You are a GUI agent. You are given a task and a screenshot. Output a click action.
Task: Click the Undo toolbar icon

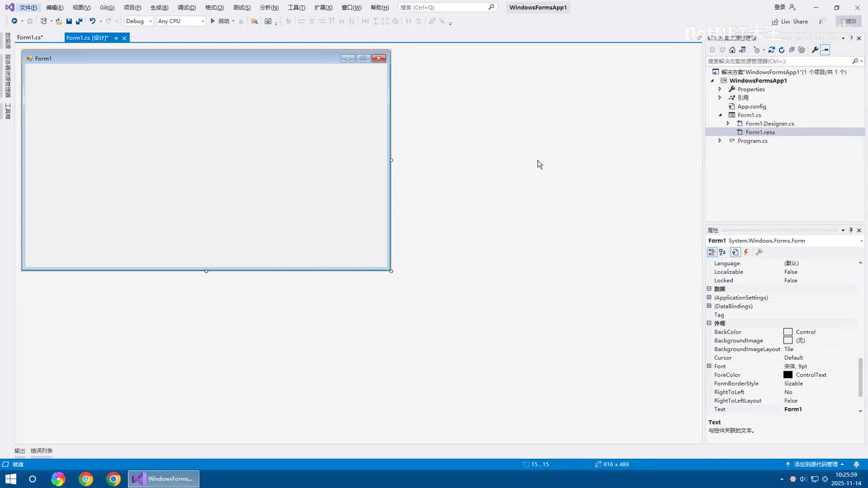(92, 21)
